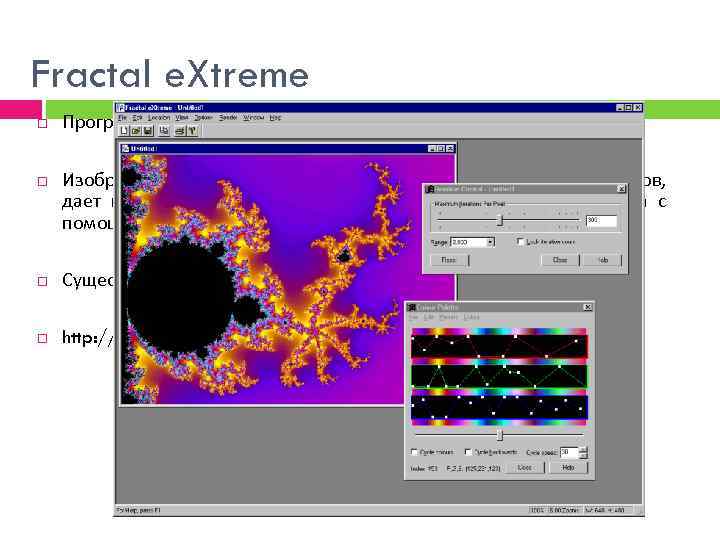Click the Maximum Iterations slider handle
This screenshot has width=720, height=540.
500,220
